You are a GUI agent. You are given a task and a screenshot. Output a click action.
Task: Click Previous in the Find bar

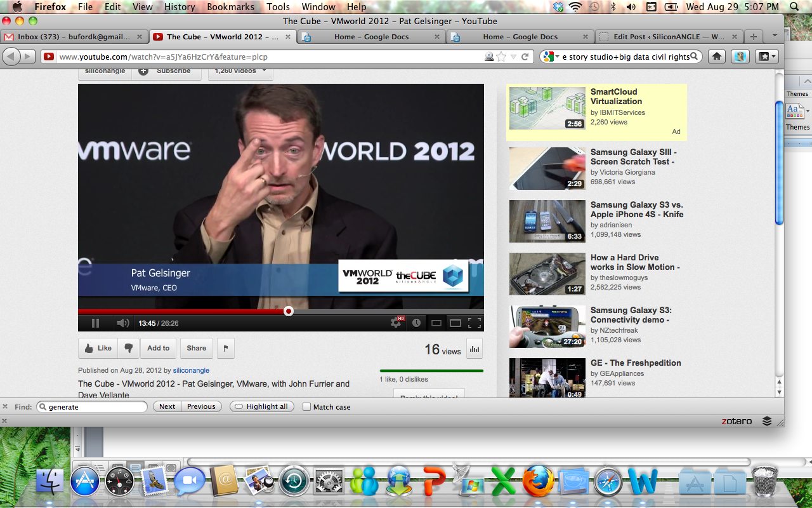[x=202, y=406]
